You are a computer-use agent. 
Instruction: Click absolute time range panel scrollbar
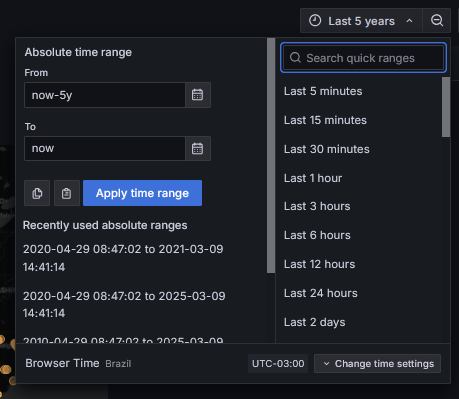coord(271,155)
